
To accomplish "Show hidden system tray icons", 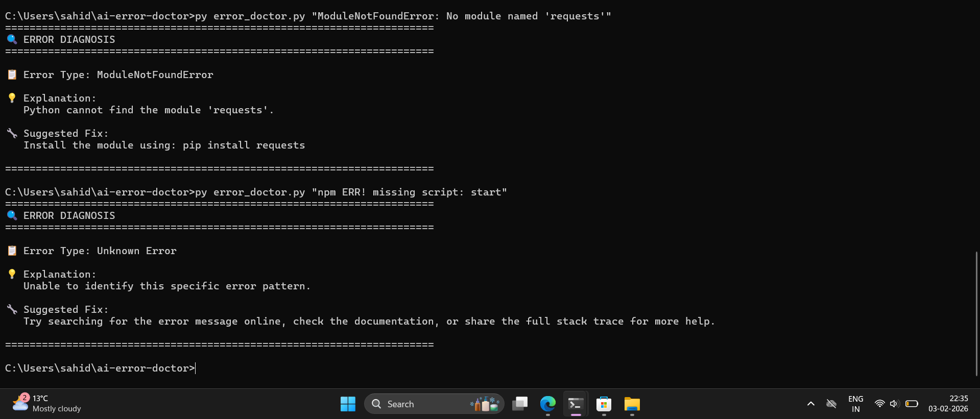I will tap(810, 404).
